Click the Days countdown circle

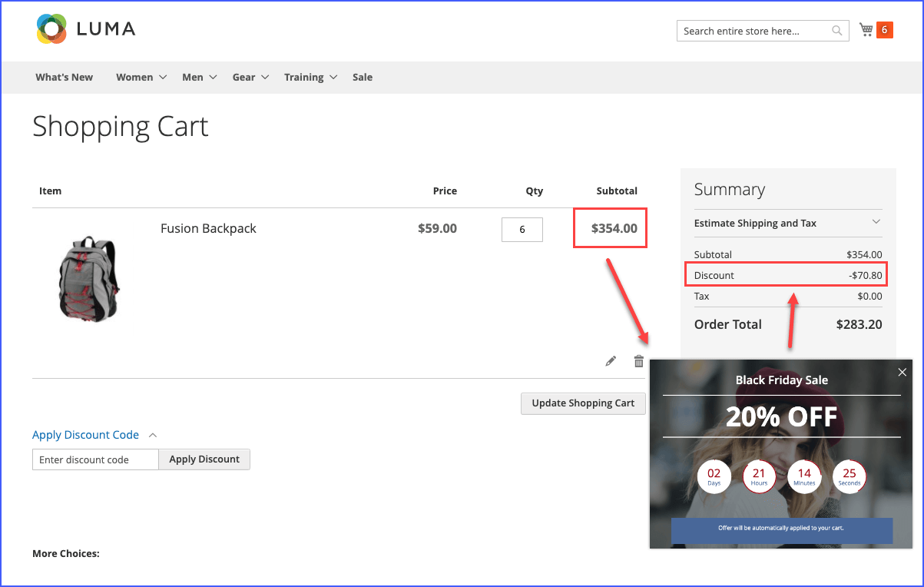click(714, 476)
